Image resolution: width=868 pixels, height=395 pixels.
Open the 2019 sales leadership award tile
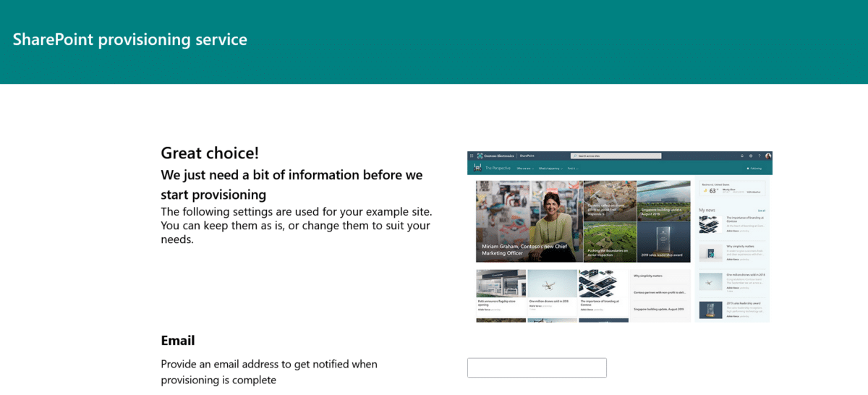(x=664, y=242)
